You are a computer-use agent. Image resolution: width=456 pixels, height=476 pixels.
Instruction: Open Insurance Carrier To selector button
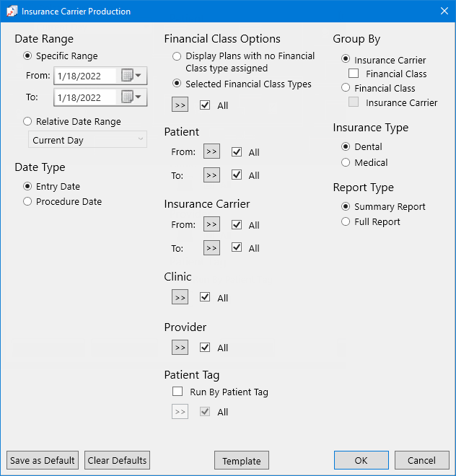click(x=211, y=248)
